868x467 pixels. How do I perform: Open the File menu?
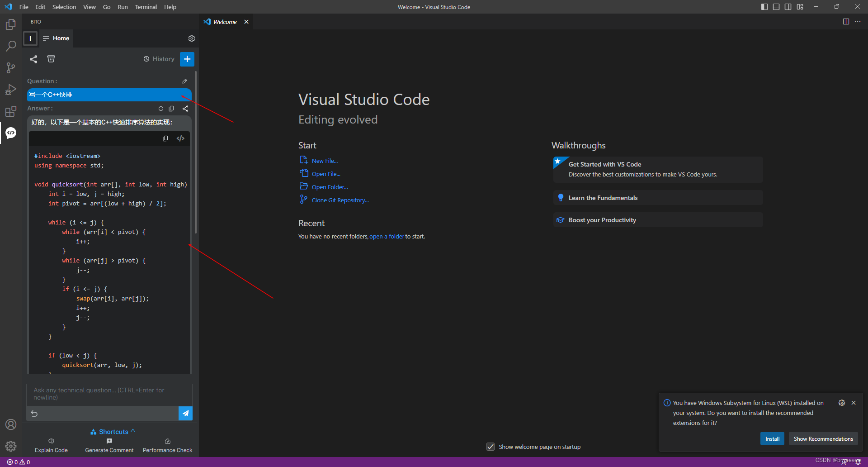(24, 7)
